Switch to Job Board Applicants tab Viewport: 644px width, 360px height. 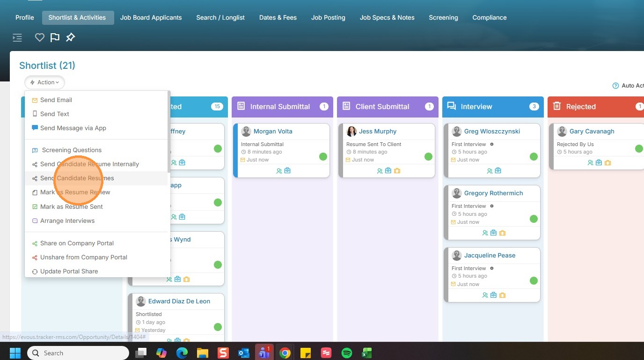[151, 18]
